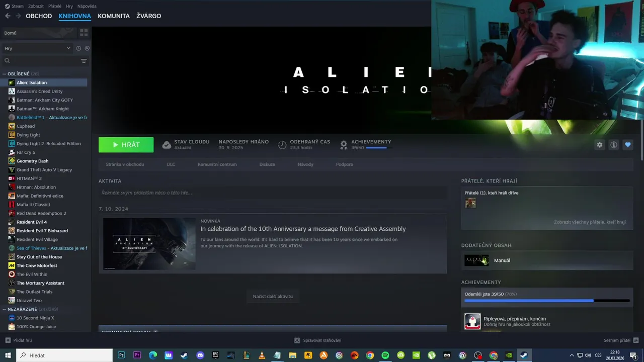The width and height of the screenshot is (644, 362).
Task: Collapse the OBLÍBENÉ category
Action: pos(5,74)
